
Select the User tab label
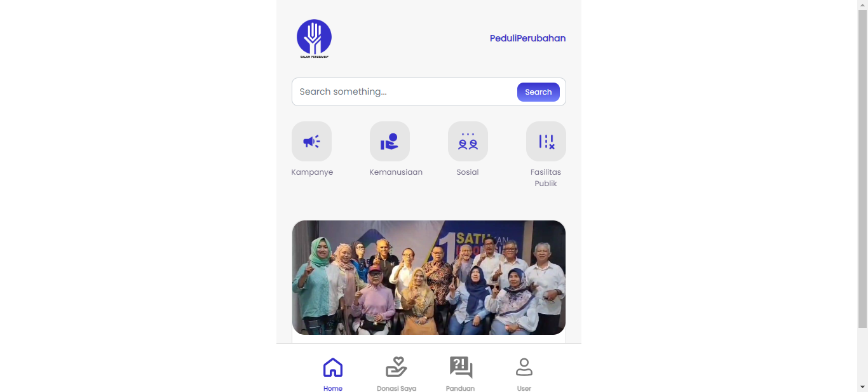pyautogui.click(x=524, y=388)
